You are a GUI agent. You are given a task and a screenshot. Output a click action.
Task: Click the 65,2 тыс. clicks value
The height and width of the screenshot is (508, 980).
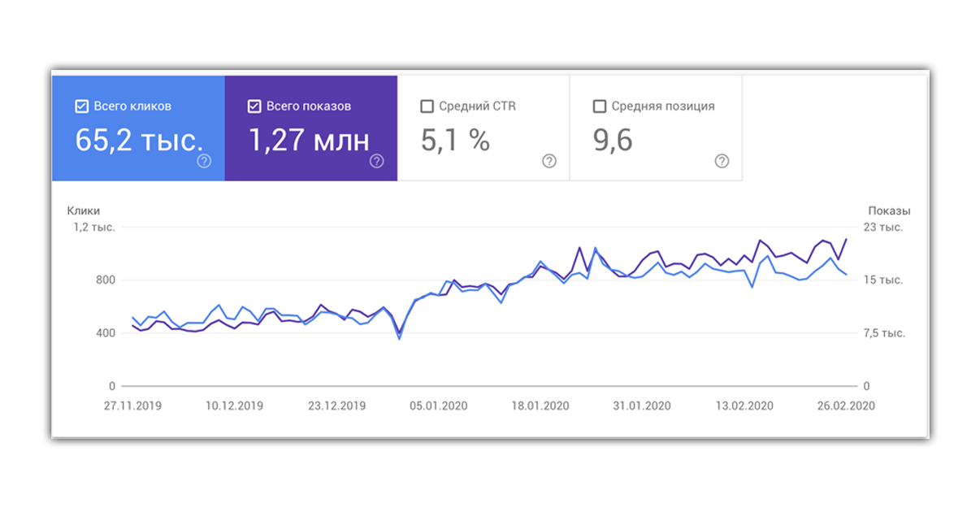tap(139, 141)
